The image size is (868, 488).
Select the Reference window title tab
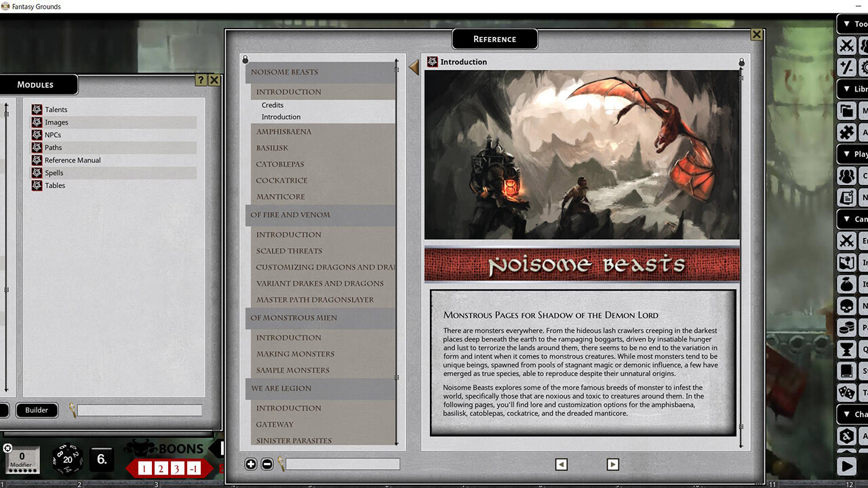tap(494, 39)
